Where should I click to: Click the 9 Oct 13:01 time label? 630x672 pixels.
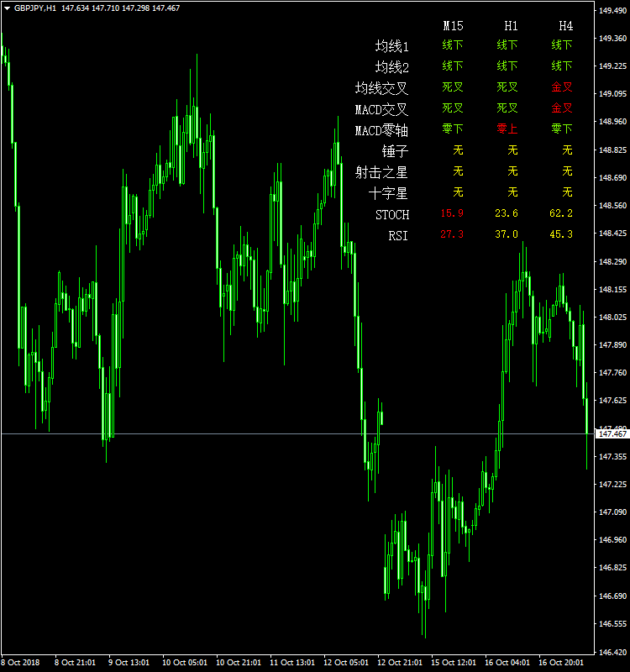pyautogui.click(x=129, y=662)
